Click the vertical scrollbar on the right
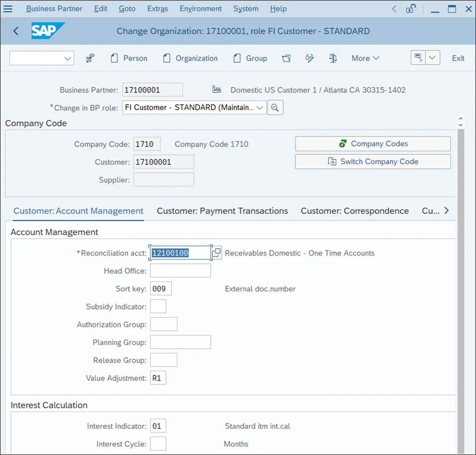The height and width of the screenshot is (455, 476). (461, 288)
